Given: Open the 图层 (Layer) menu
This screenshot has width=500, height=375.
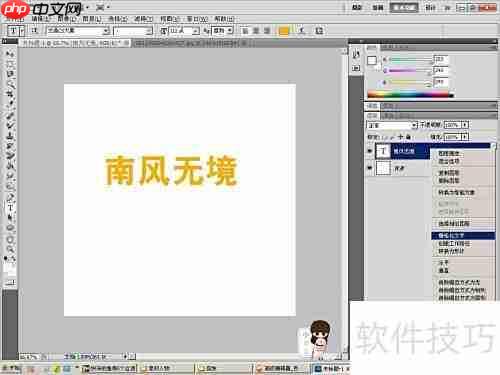Looking at the screenshot, I should click(92, 19).
